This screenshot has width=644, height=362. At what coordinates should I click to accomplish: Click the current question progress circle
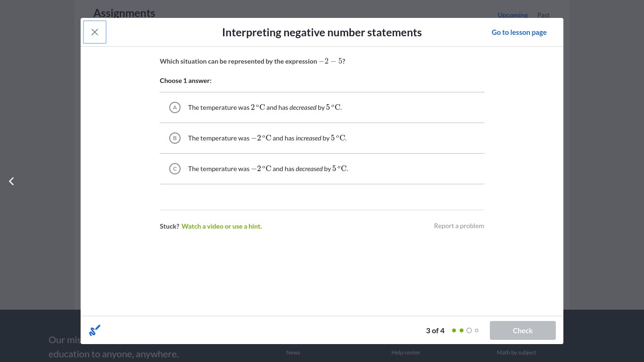(x=469, y=330)
